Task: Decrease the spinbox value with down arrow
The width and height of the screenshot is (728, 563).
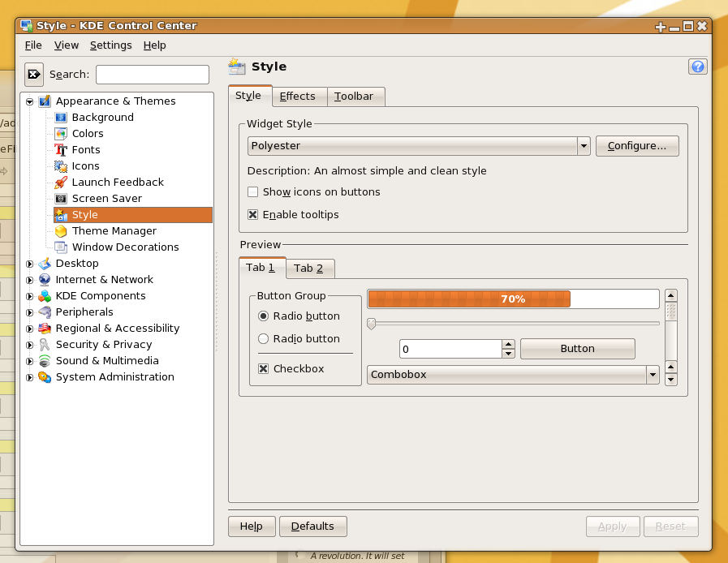Action: tap(508, 354)
